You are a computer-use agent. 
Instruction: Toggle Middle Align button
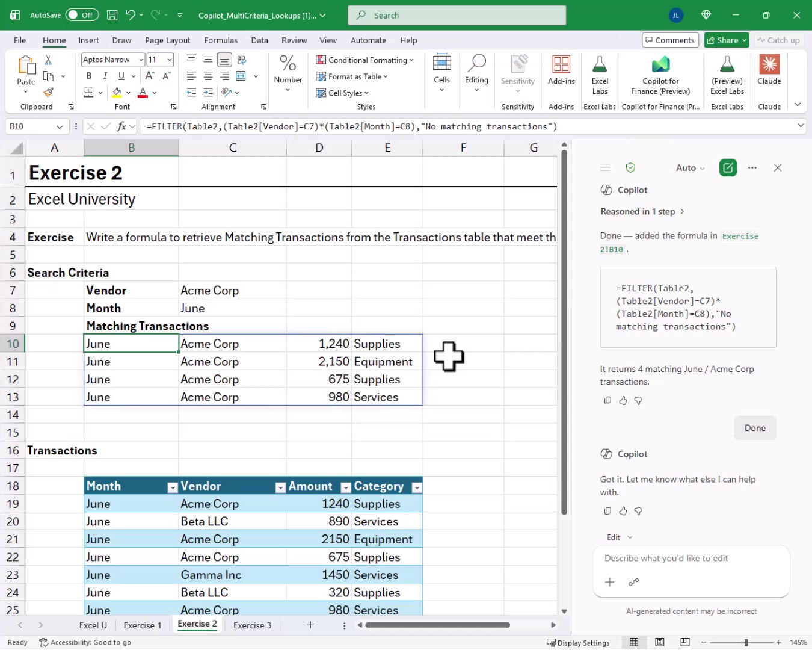(208, 60)
